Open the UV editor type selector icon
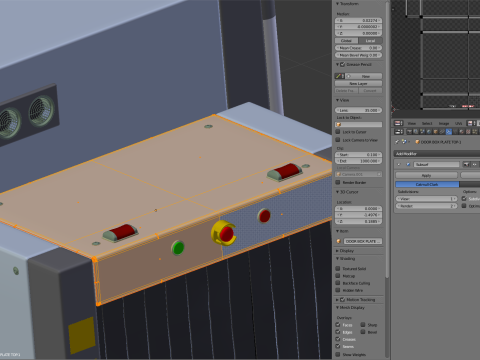 tap(399, 123)
